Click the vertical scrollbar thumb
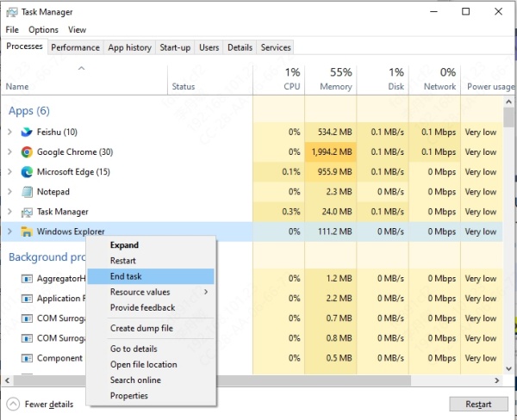The width and height of the screenshot is (517, 420). [x=508, y=117]
